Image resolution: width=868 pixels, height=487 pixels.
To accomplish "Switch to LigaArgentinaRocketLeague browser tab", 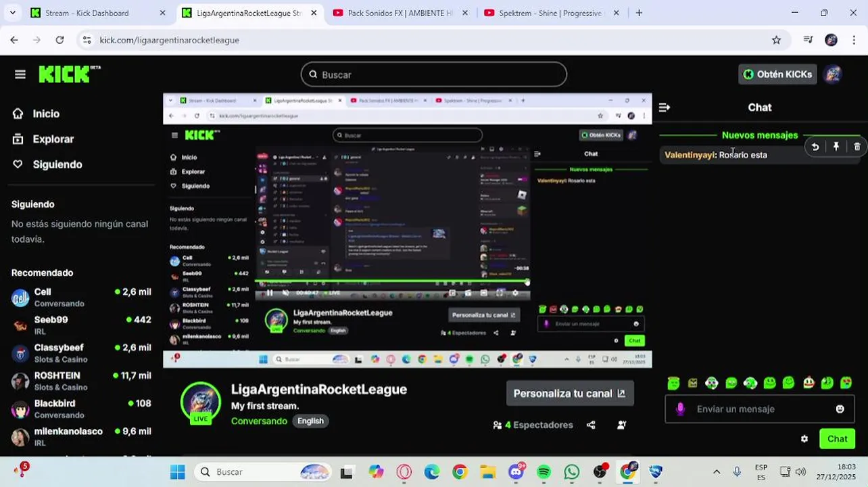I will (x=251, y=13).
